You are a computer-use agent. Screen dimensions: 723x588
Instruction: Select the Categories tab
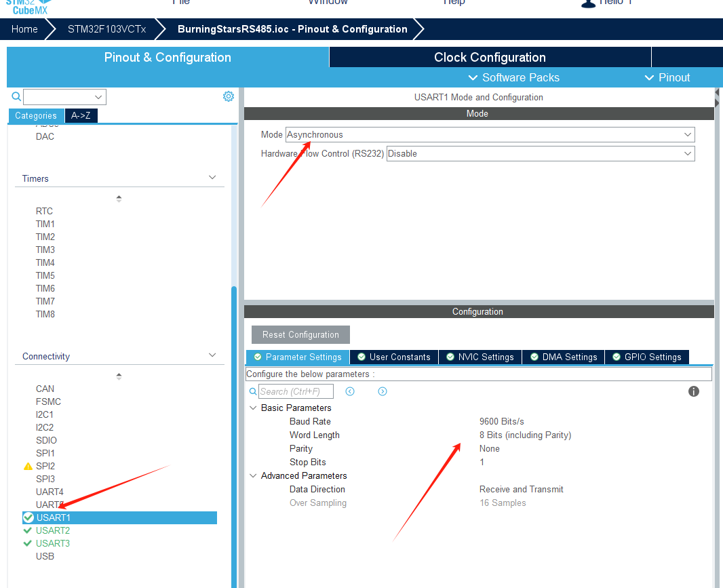point(36,116)
